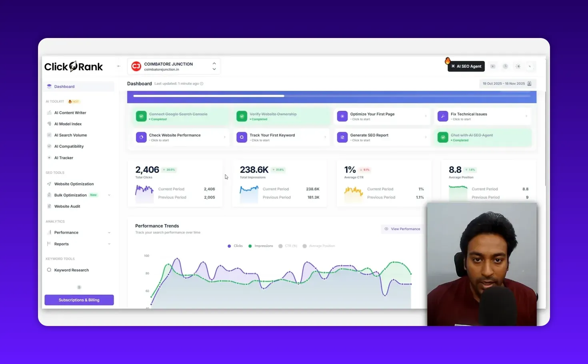Click the Subscriptions & Billing button
The image size is (588, 364).
[79, 300]
